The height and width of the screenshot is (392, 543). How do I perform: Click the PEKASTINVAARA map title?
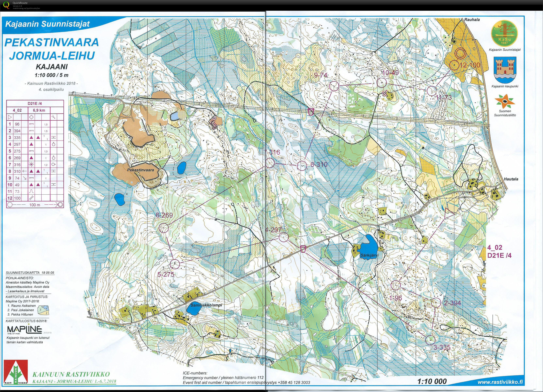tap(52, 42)
